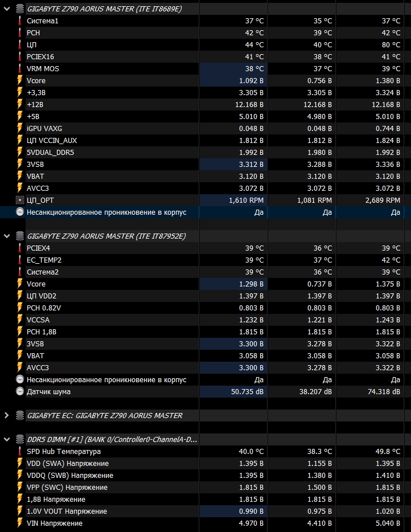Click the chip icon beside GIGABYTE EC
Image resolution: width=411 pixels, height=532 pixels.
tap(19, 415)
